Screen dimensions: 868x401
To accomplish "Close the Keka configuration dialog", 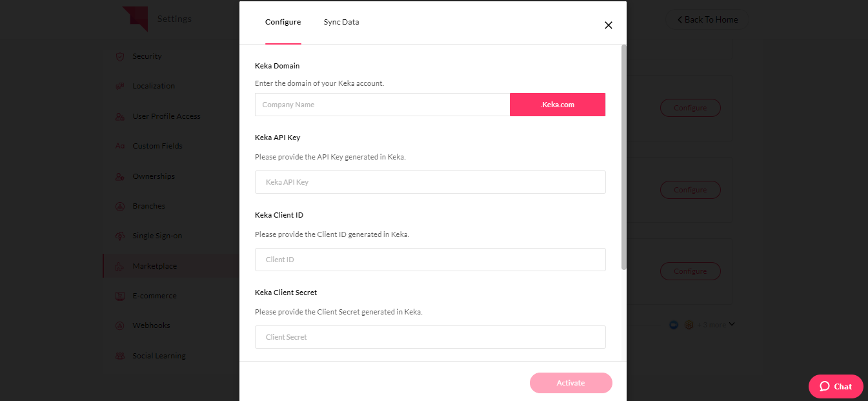I will (608, 25).
